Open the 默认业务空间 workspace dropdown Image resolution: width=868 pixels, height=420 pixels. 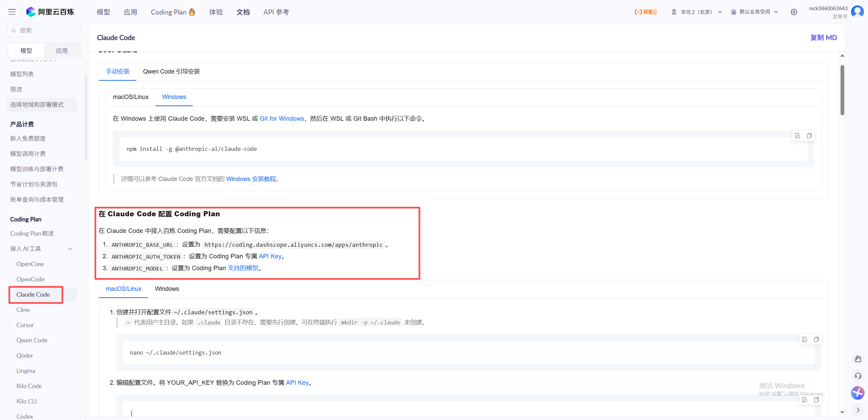[x=755, y=12]
